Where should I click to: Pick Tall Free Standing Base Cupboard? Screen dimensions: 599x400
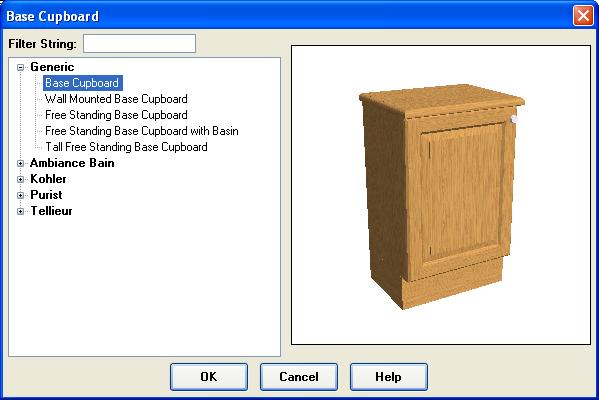point(126,147)
